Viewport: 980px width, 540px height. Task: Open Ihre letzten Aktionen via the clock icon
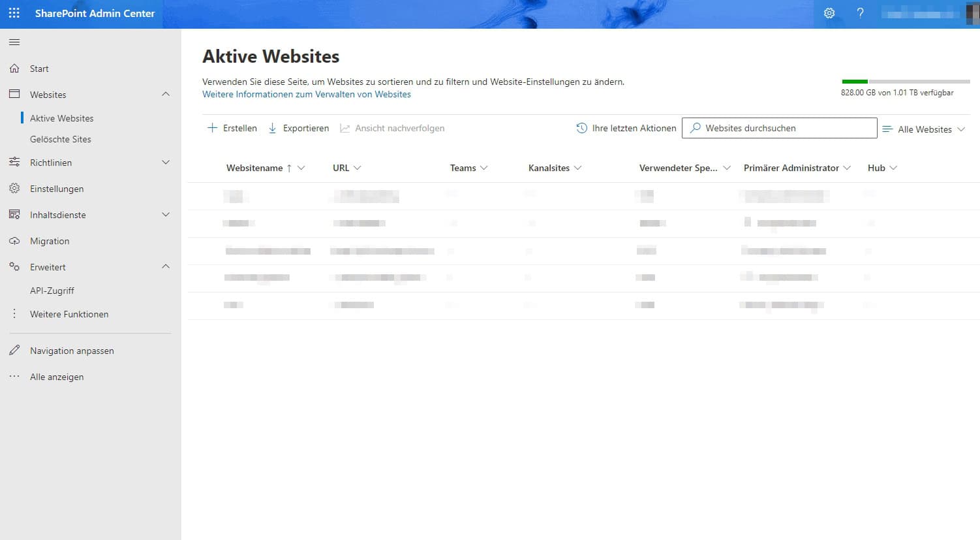tap(581, 128)
